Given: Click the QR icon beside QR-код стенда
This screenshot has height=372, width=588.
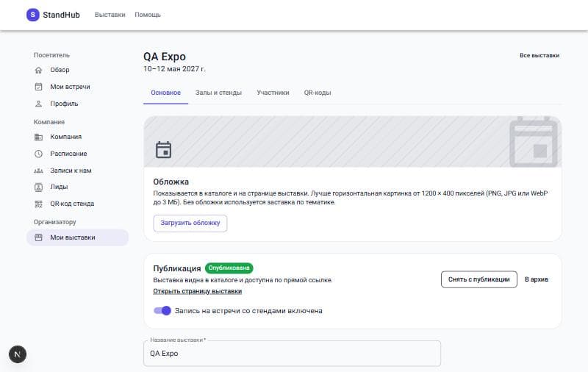Looking at the screenshot, I should [39, 204].
